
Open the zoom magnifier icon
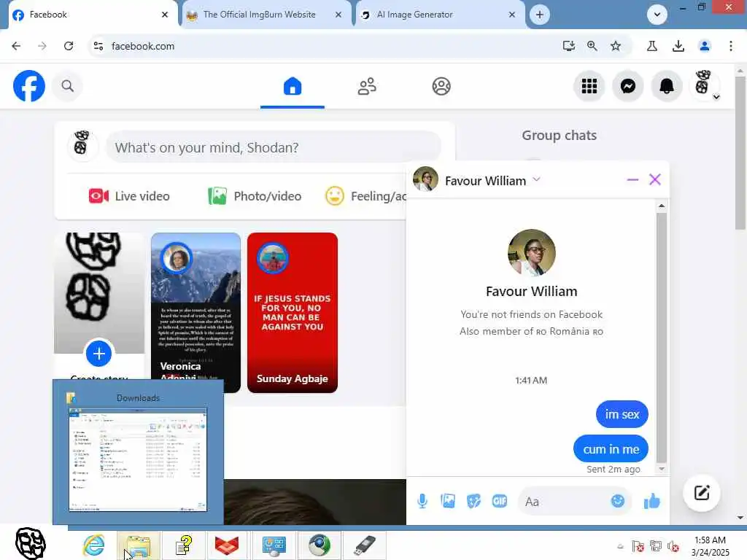[x=592, y=46]
